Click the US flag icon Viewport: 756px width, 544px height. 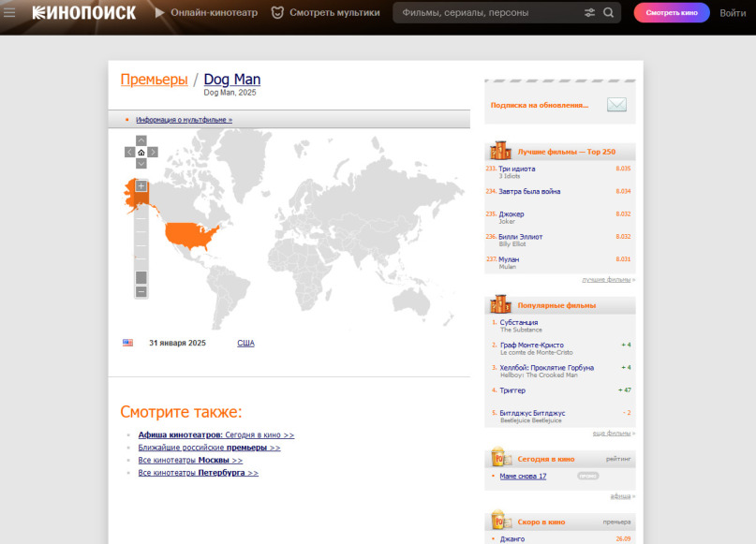click(x=127, y=343)
